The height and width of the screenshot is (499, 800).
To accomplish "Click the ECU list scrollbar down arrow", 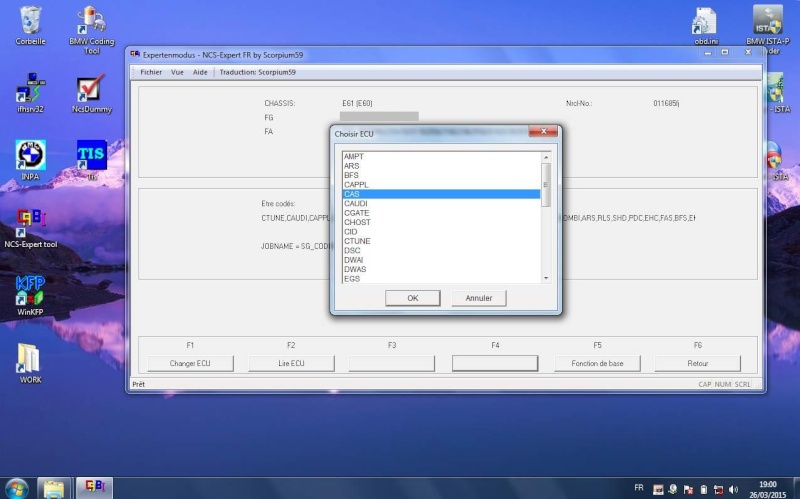I will (546, 278).
